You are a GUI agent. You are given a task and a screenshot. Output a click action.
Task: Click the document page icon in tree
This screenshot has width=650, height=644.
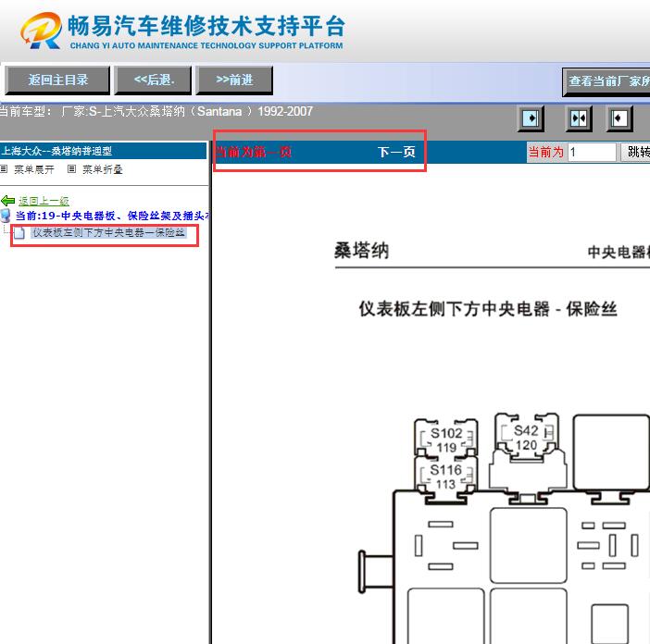(x=19, y=233)
